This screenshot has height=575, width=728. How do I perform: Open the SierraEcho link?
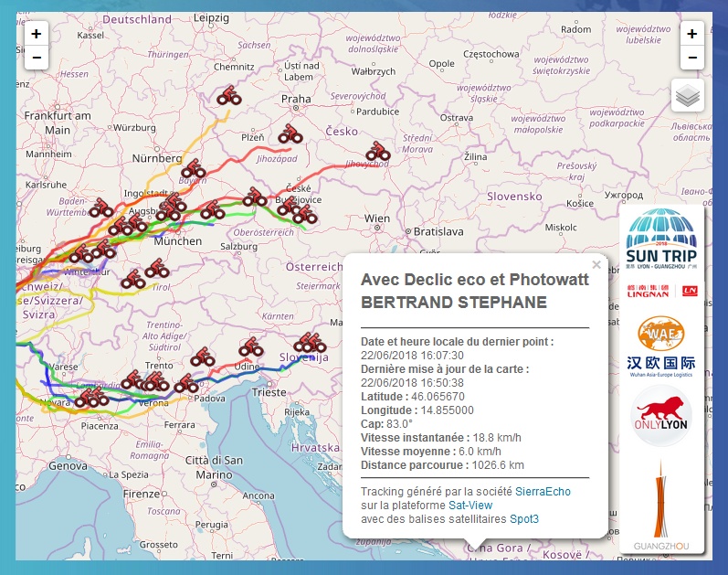[x=543, y=491]
